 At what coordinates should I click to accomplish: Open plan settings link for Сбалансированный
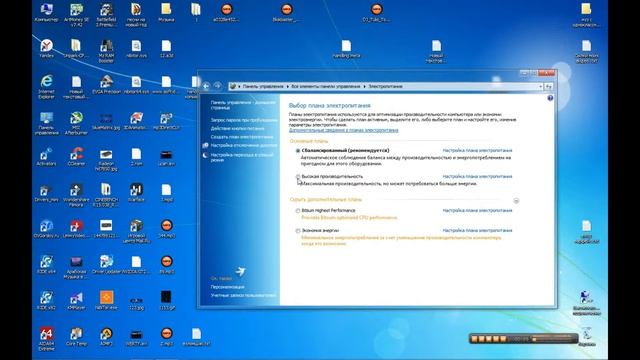[x=477, y=151]
